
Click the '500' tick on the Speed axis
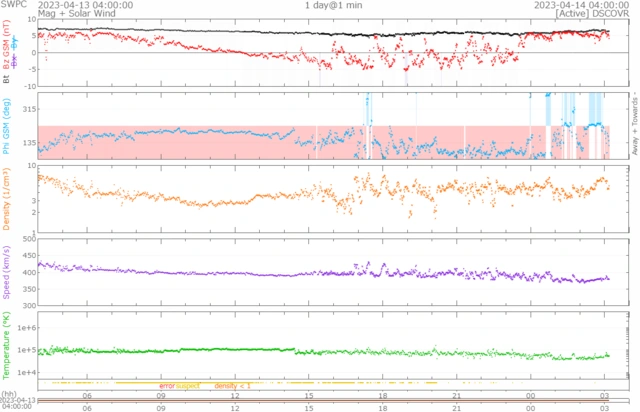[29, 239]
